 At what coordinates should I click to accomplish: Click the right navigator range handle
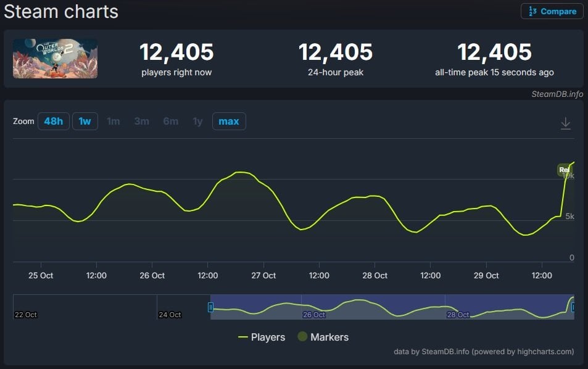tap(573, 307)
